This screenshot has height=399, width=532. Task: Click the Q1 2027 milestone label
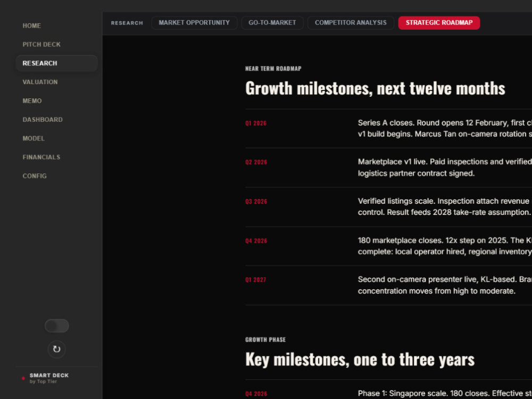click(255, 280)
